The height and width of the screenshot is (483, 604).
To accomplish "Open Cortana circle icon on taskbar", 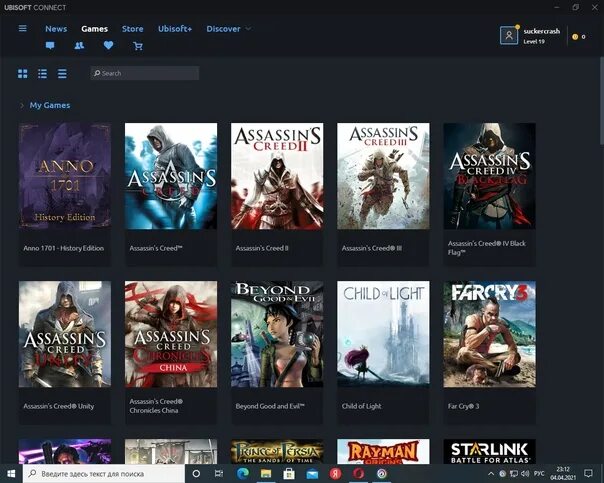I will (196, 474).
